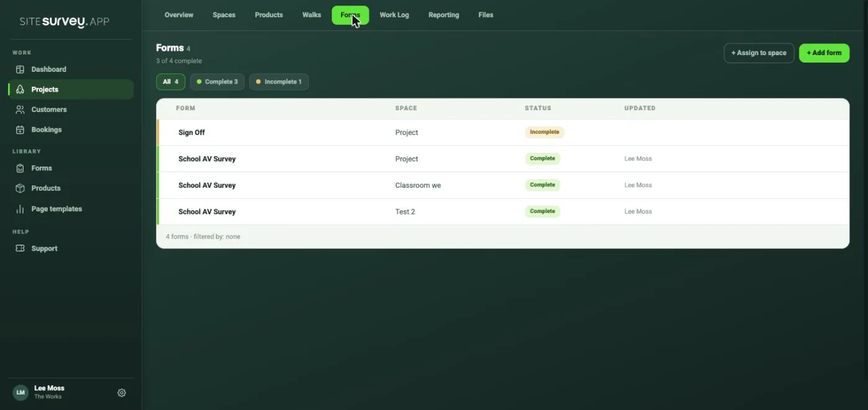Image resolution: width=868 pixels, height=410 pixels.
Task: Click the FORM column header
Action: coord(185,108)
